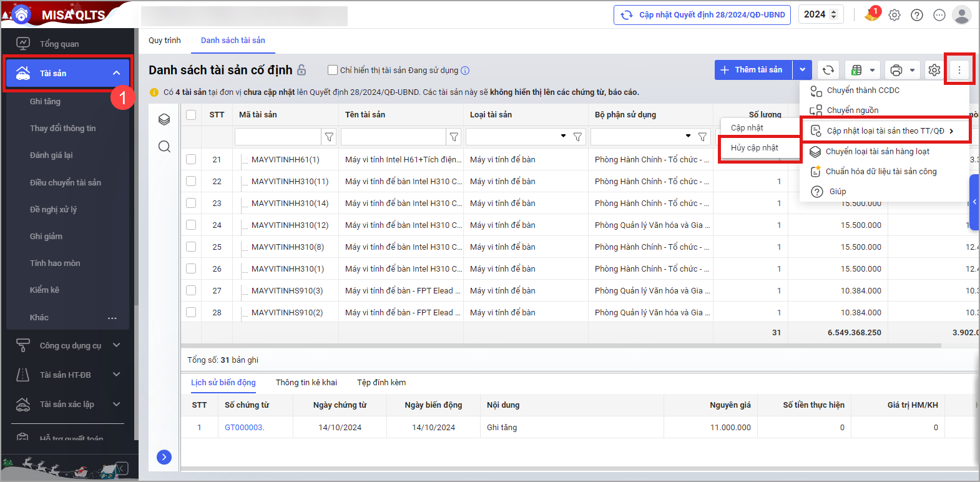The width and height of the screenshot is (980, 482).
Task: Open the print dropdown arrow
Action: pyautogui.click(x=912, y=70)
